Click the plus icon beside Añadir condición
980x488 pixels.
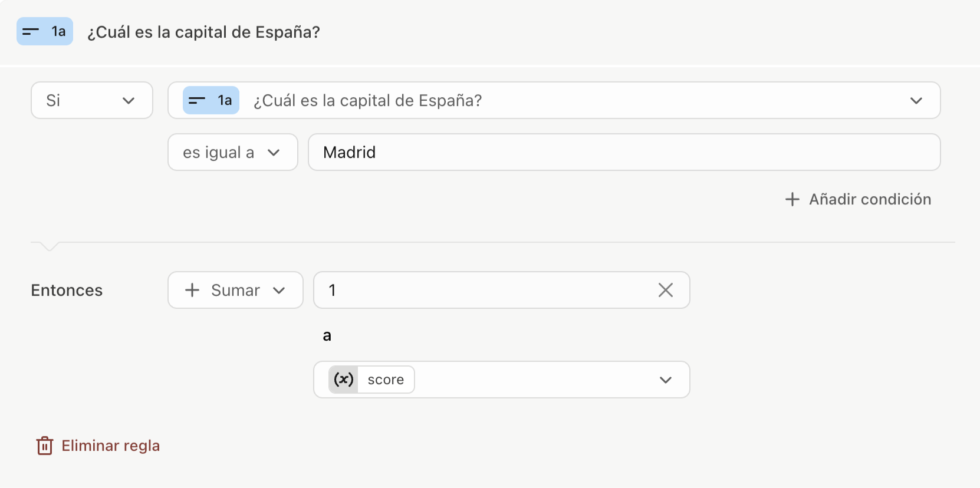792,199
